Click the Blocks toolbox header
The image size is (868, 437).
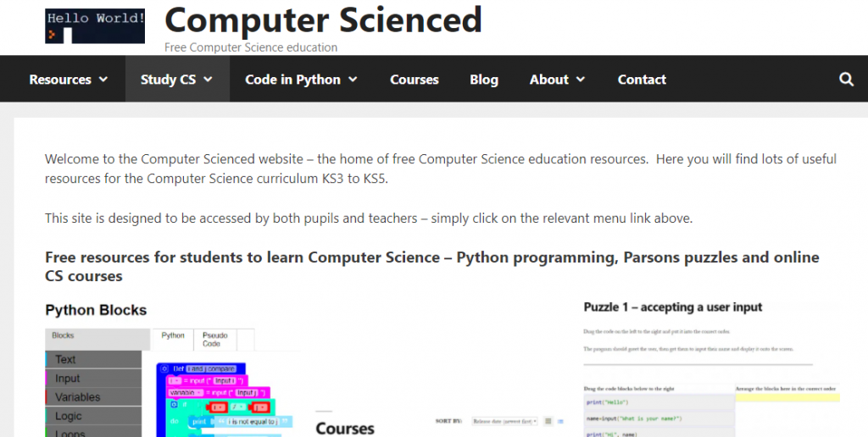pos(64,335)
